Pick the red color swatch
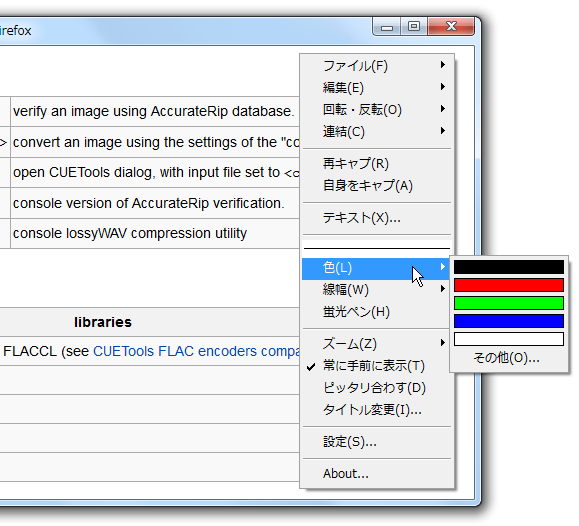The height and width of the screenshot is (526, 579). 509,285
